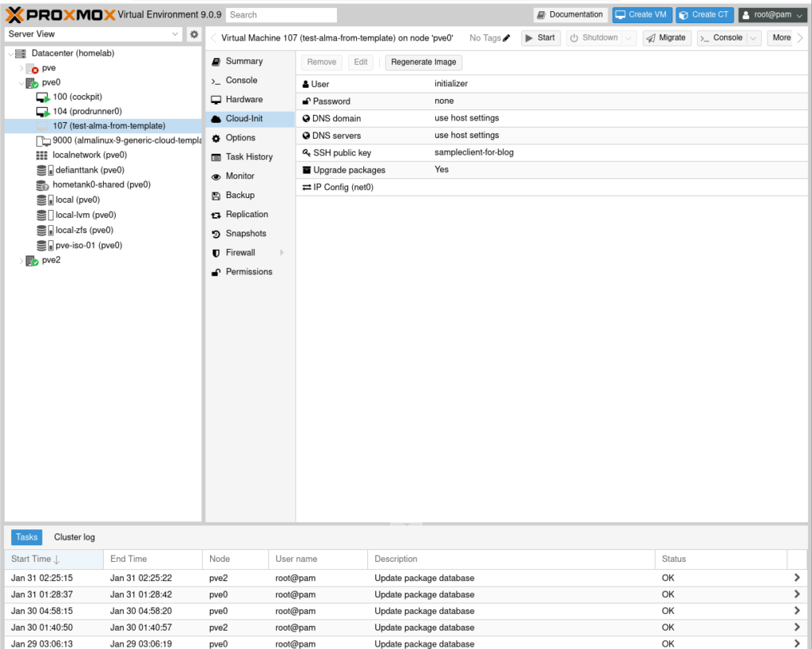Click the gear icon beside Server View
The height and width of the screenshot is (649, 812).
[x=193, y=35]
